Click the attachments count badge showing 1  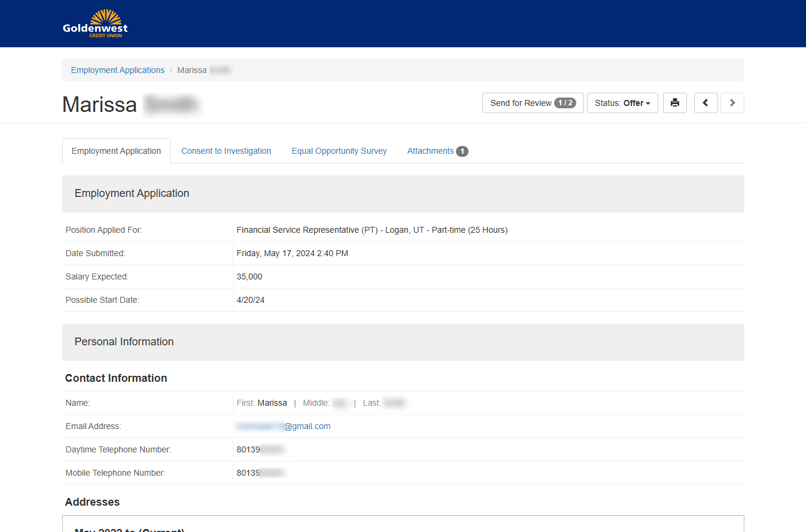pos(461,151)
